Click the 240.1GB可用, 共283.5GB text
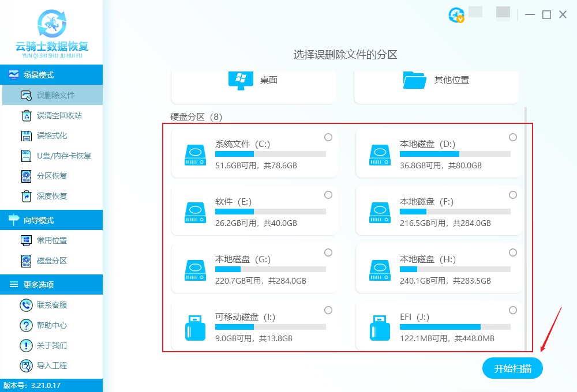This screenshot has height=392, width=577. (445, 281)
